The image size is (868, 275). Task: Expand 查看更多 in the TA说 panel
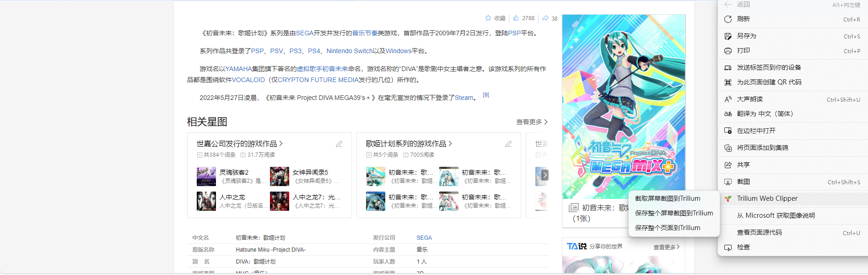[666, 247]
